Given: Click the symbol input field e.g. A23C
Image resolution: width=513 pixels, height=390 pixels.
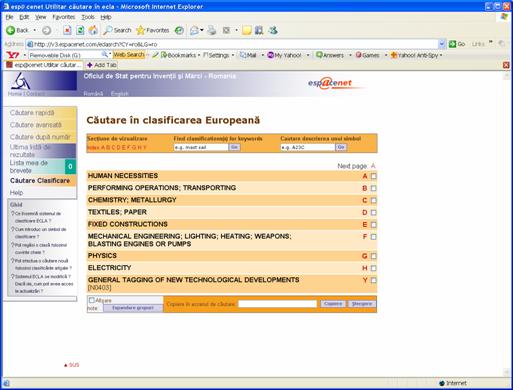Looking at the screenshot, I should point(307,147).
